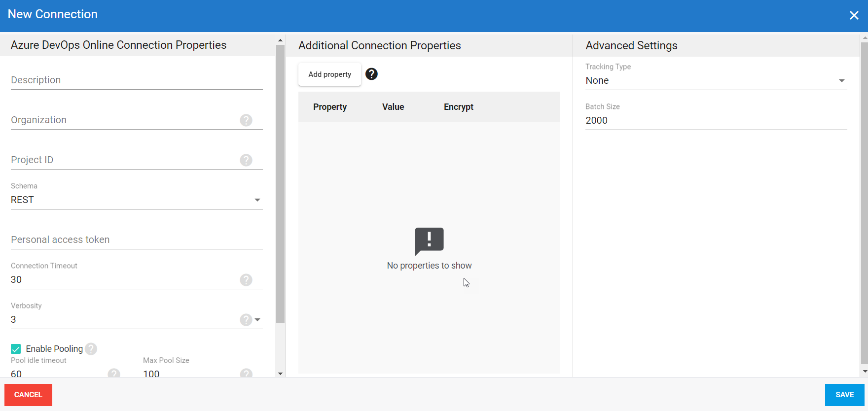The width and height of the screenshot is (868, 411).
Task: Open the Verbosity dropdown arrow
Action: (257, 320)
